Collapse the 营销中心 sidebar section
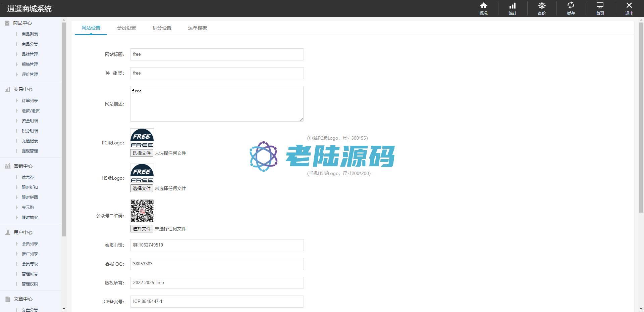Viewport: 644px width, 312px height. (x=23, y=166)
